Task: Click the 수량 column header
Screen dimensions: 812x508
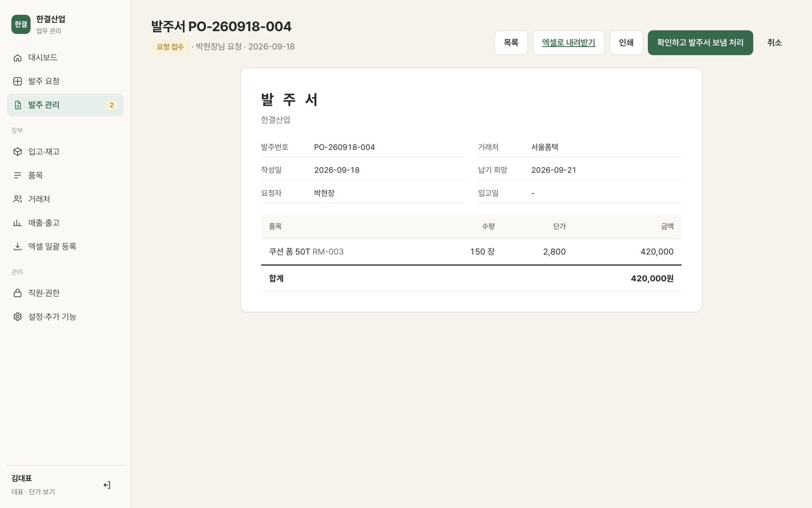Action: [x=488, y=227]
